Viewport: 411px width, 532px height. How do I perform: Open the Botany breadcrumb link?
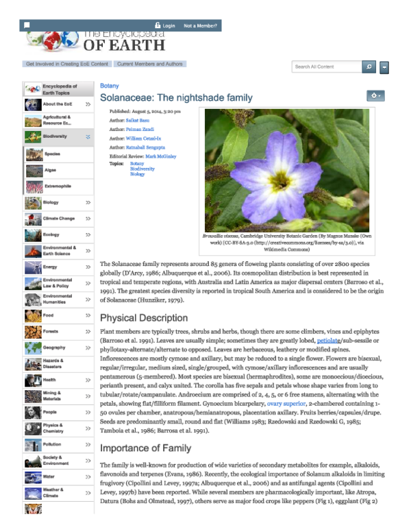click(x=109, y=86)
